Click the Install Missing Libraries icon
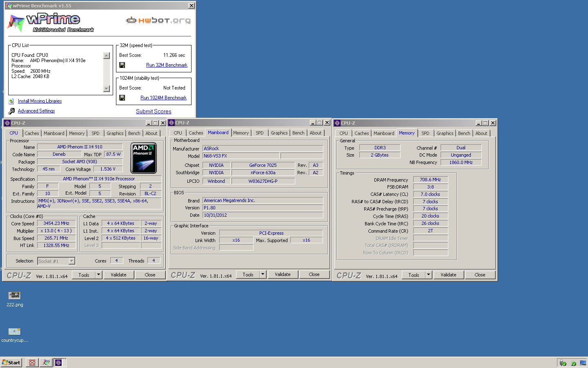Image resolution: width=588 pixels, height=368 pixels. [11, 101]
